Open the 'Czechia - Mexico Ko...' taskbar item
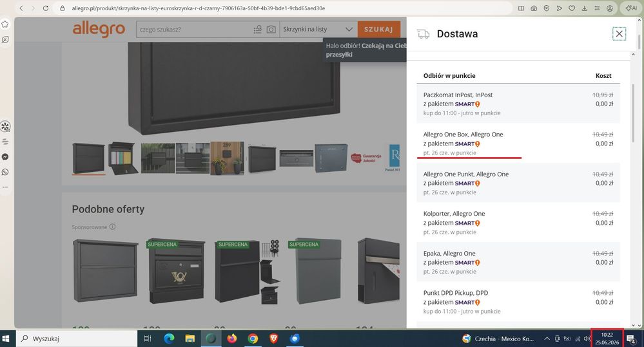Screen dimensions: 644x347 pyautogui.click(x=498, y=339)
